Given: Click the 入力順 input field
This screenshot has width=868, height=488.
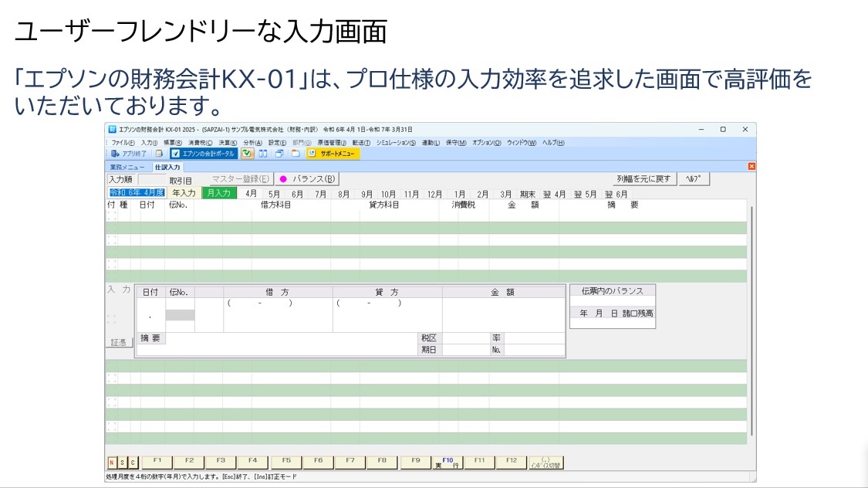Looking at the screenshot, I should point(152,179).
